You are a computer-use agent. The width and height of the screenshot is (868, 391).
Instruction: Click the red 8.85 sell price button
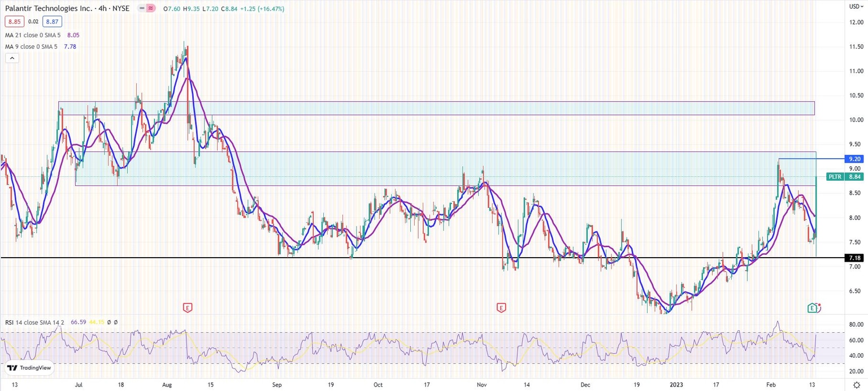coord(14,21)
